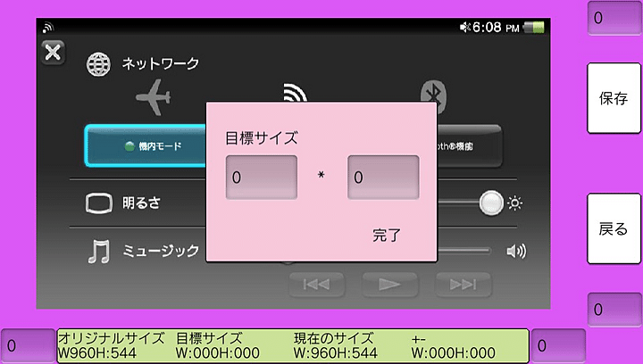
Task: Tap the Bluetooth icon
Action: click(435, 93)
